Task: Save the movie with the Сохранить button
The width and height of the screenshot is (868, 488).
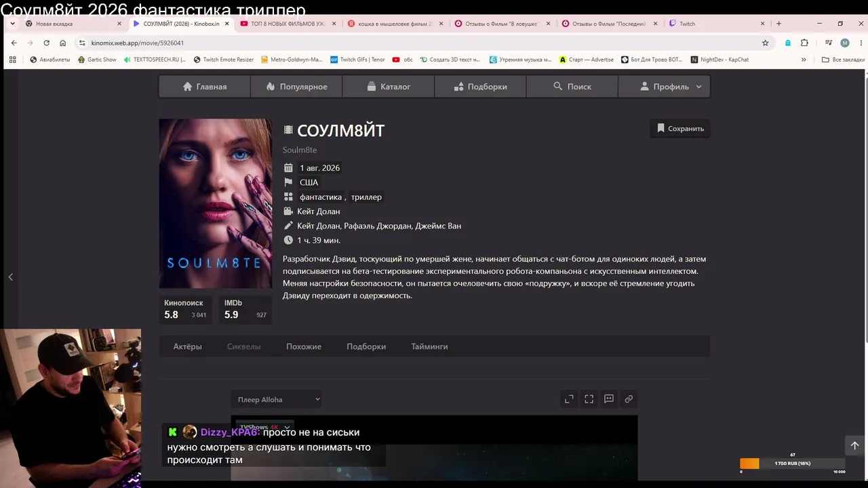Action: coord(679,129)
